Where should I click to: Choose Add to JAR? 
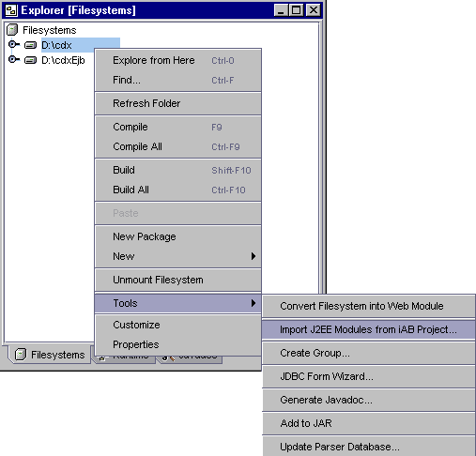coord(369,423)
